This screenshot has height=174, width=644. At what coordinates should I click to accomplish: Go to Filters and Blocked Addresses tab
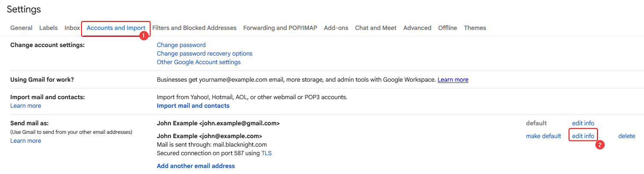pos(194,28)
